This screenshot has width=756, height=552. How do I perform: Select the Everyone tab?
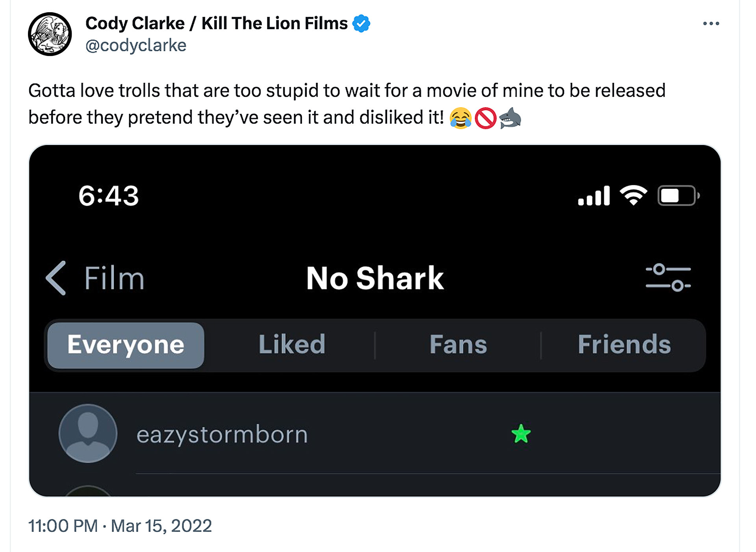(x=126, y=345)
